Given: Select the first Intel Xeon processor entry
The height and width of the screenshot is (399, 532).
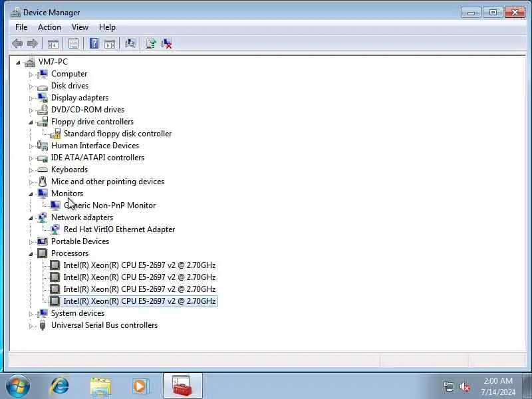Looking at the screenshot, I should pos(140,265).
